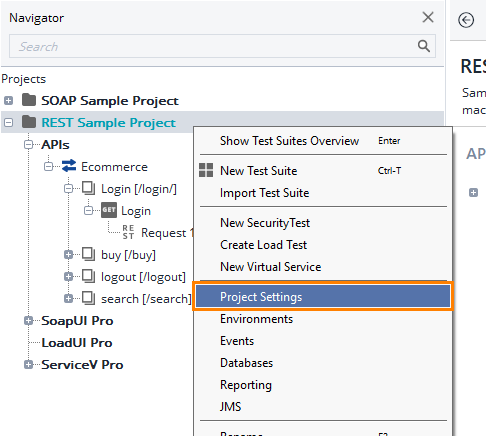The width and height of the screenshot is (486, 436).
Task: Click the Ecommerce API arrows icon
Action: (x=69, y=166)
